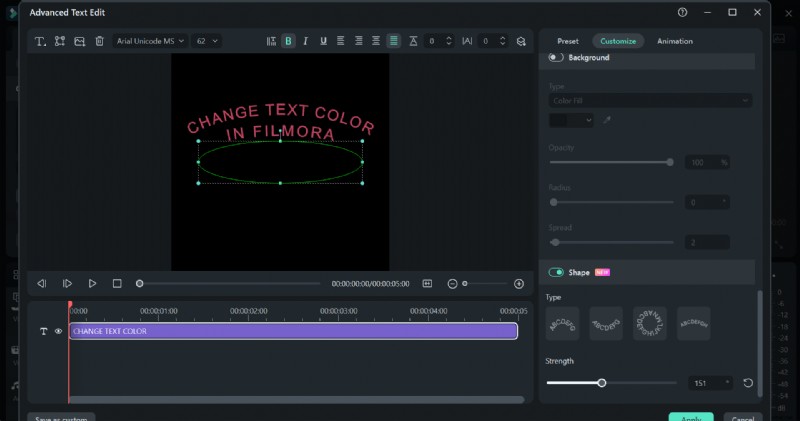Image resolution: width=800 pixels, height=421 pixels.
Task: Select the arch-up text shape type
Action: click(562, 324)
